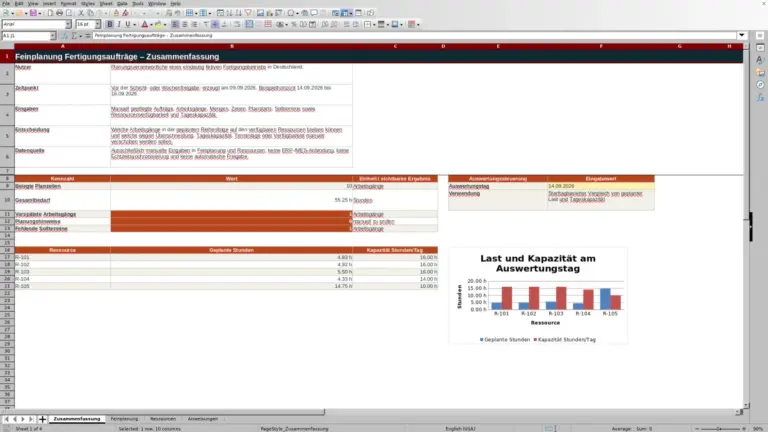Switch to the Anweisungen sheet tab
Viewport: 768px width, 432px height.
[202, 419]
